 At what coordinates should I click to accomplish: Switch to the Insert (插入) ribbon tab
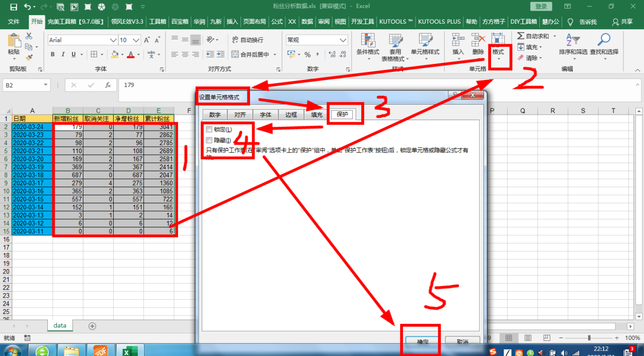pos(232,22)
